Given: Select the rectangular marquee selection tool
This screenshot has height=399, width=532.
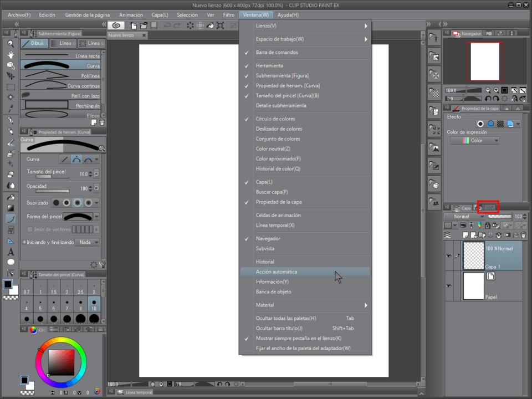Looking at the screenshot, I should [x=11, y=87].
